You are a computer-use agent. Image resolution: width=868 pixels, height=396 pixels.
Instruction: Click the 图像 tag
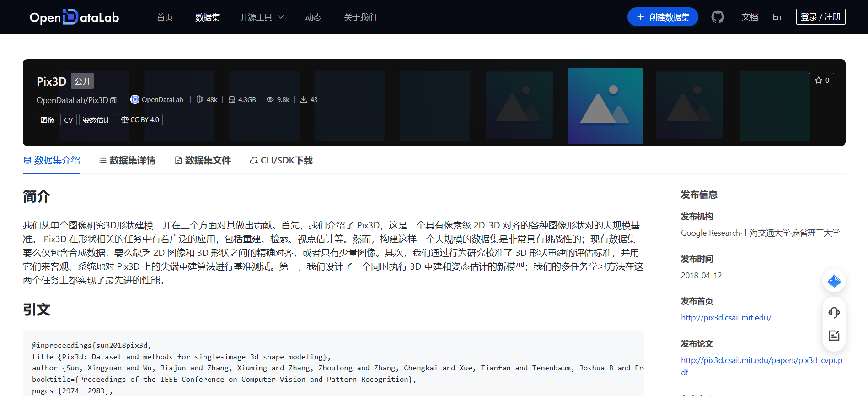pos(47,120)
